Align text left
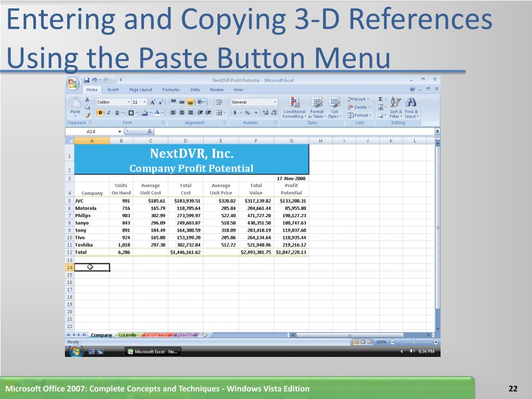Image resolution: width=532 pixels, height=399 pixels. [174, 113]
